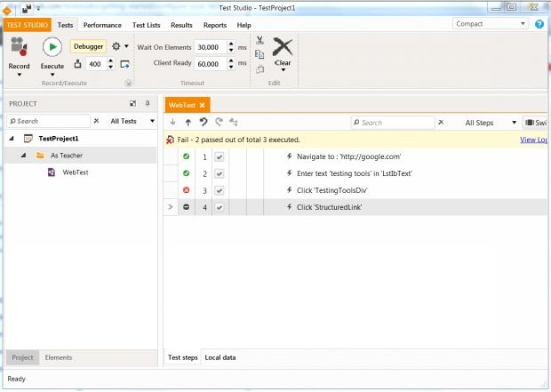Click the Paste icon in Edit group
Image resolution: width=551 pixels, height=392 pixels.
coord(260,69)
